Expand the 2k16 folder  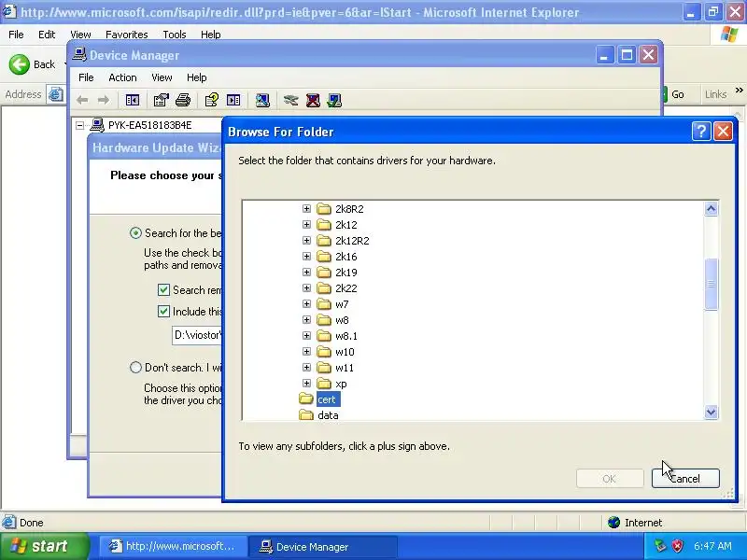306,256
